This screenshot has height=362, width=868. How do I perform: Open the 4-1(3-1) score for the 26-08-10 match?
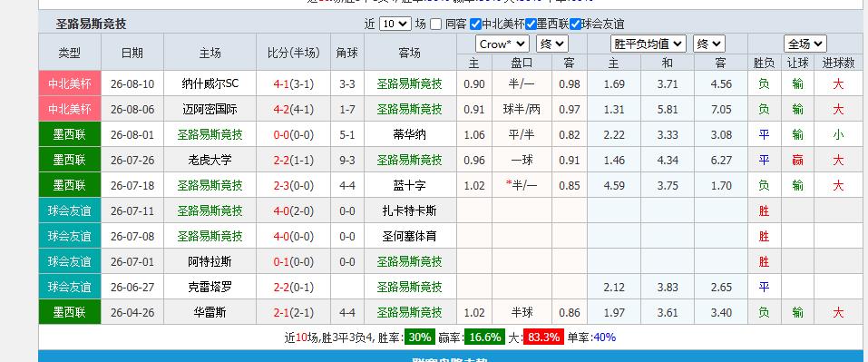pyautogui.click(x=293, y=84)
